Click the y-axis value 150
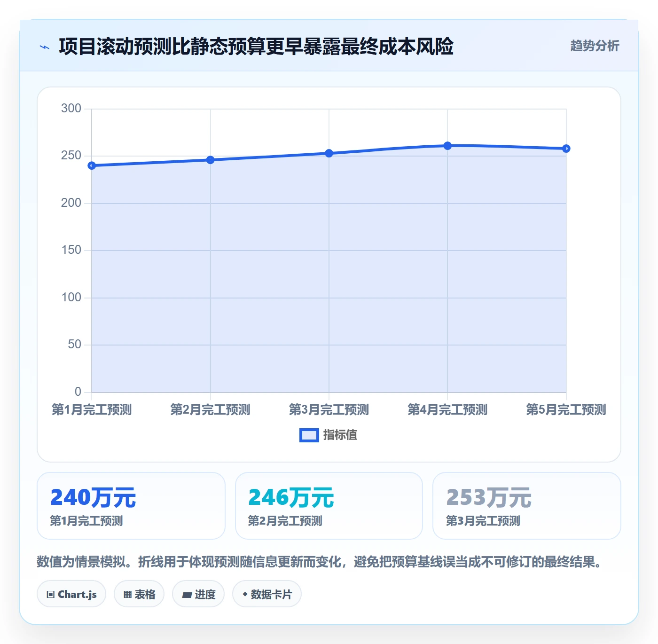This screenshot has width=658, height=644. [x=71, y=250]
